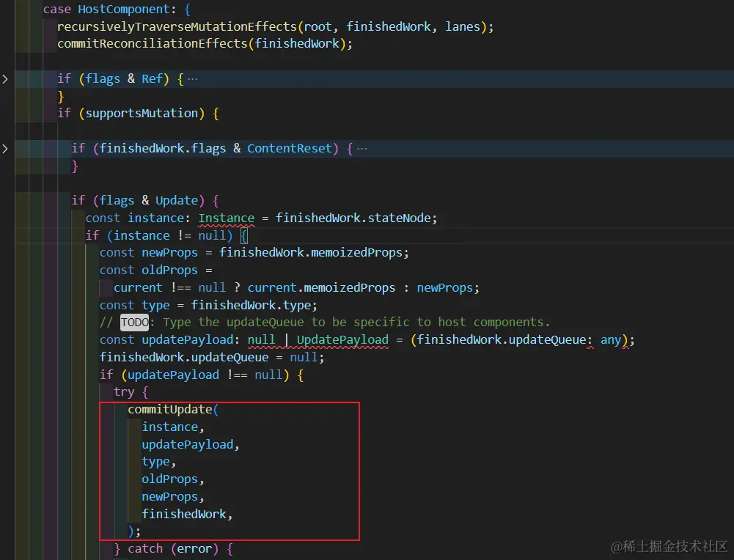
Task: Click 'current.memoizedProps' expression
Action: pyautogui.click(x=321, y=288)
